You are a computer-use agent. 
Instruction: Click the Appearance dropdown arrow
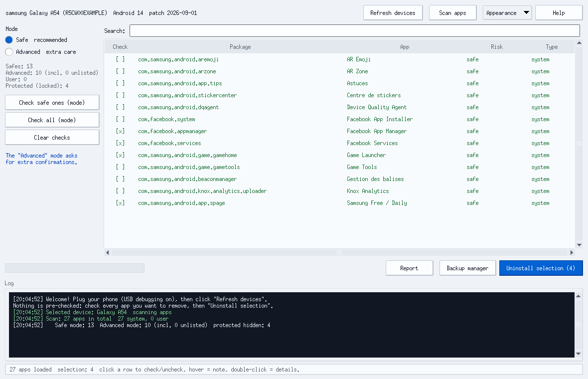[x=527, y=12]
